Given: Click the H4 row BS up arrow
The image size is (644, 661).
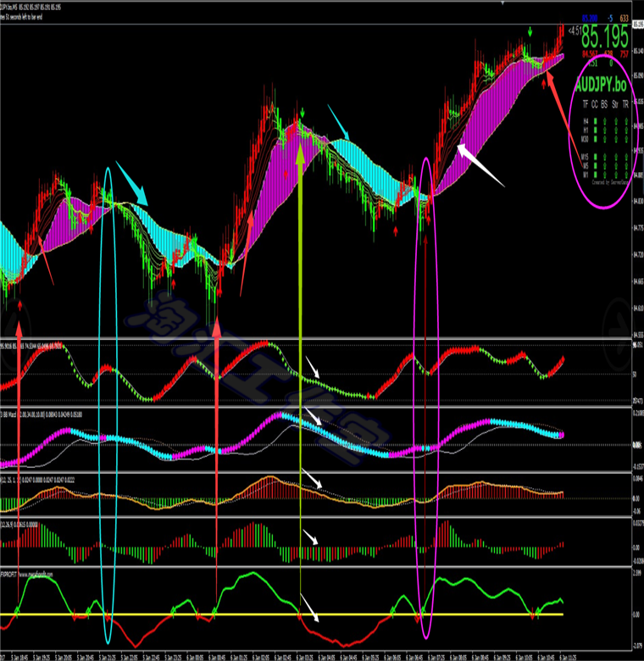Looking at the screenshot, I should 605,121.
